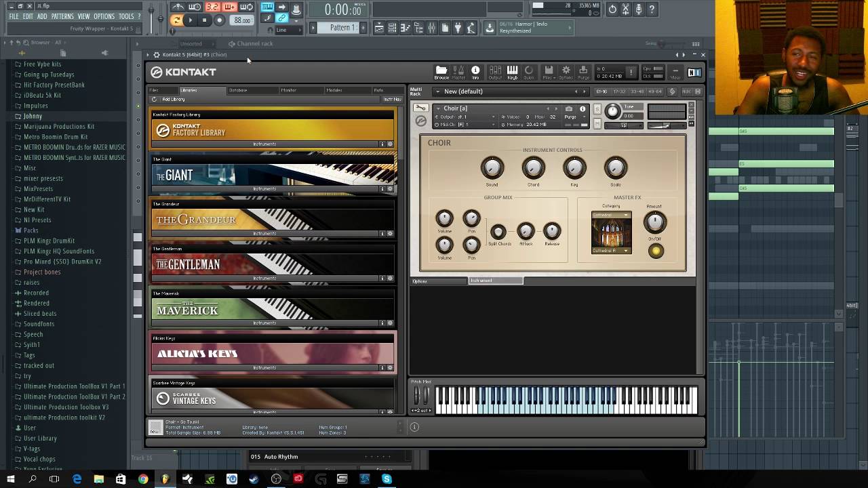The image size is (868, 488).
Task: Open instrument edit wrench icon
Action: pos(421,108)
